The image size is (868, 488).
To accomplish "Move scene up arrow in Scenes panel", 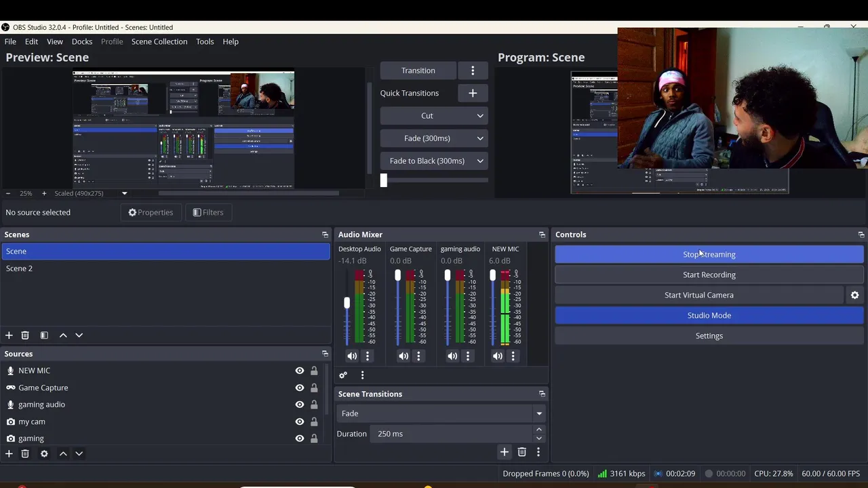I will coord(63,335).
